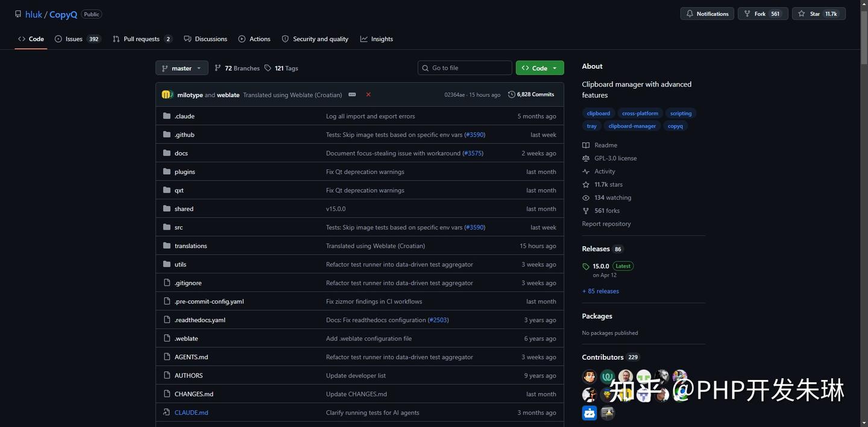Expand the master branch dropdown
Screen dimensions: 868x427
click(x=182, y=68)
